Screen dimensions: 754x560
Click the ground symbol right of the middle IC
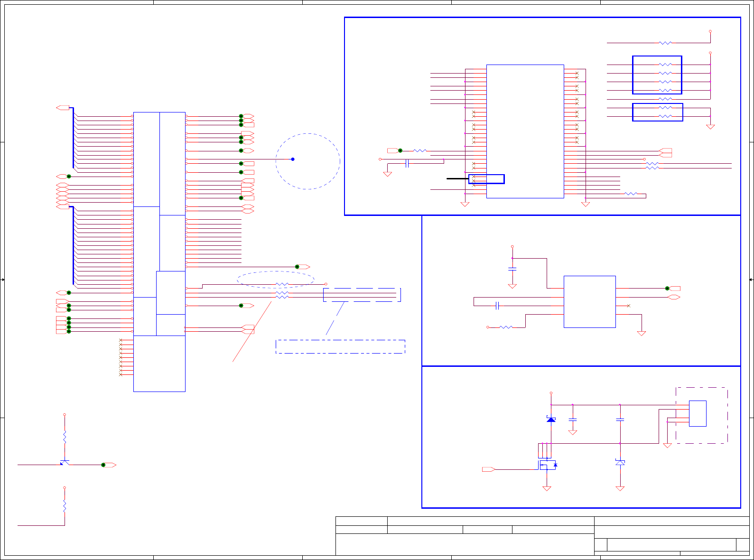click(x=642, y=333)
